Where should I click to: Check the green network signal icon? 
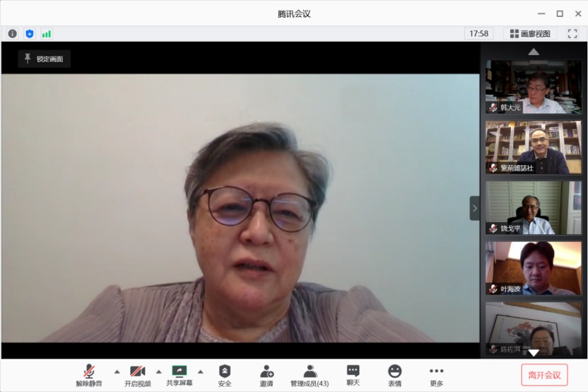(x=47, y=33)
